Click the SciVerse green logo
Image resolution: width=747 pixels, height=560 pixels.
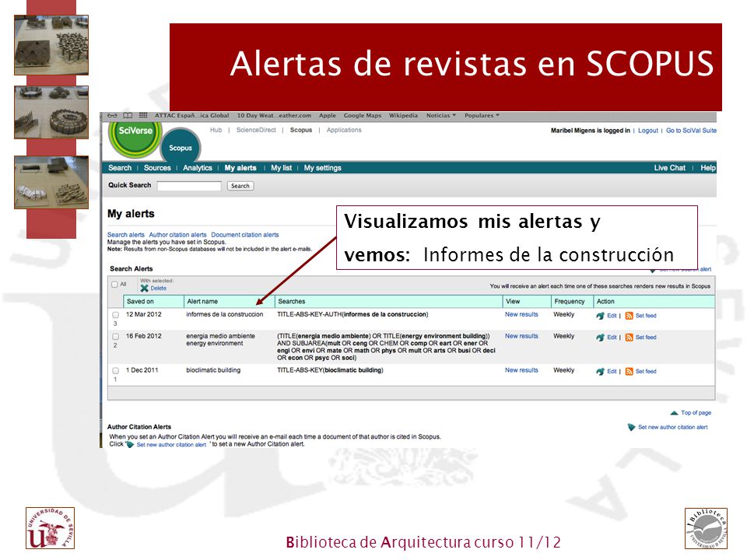point(135,137)
